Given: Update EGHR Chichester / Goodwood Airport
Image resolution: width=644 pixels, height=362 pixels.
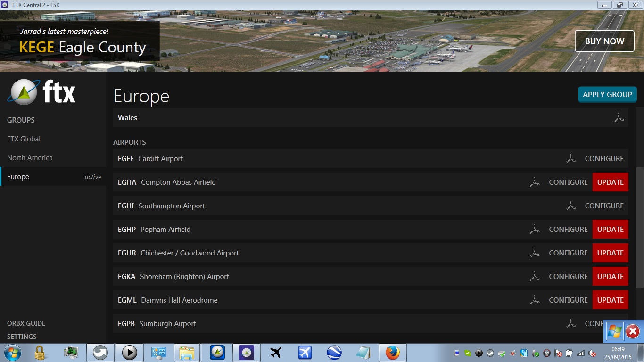Looking at the screenshot, I should [x=610, y=253].
